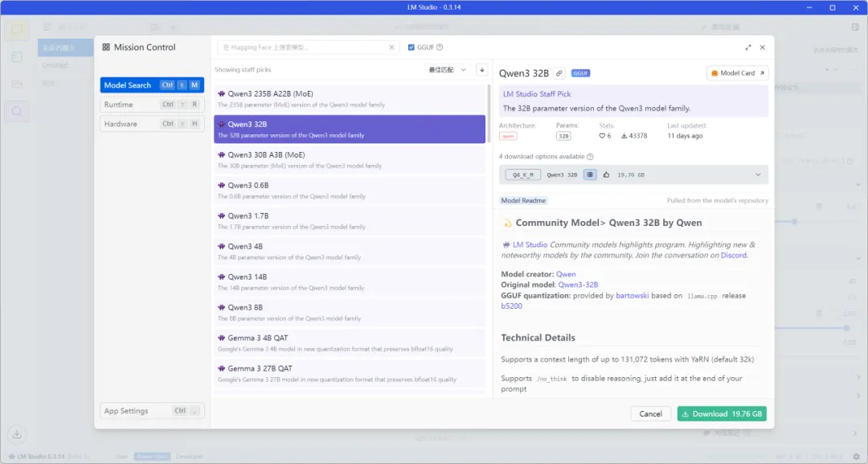Toggle the GGUF checkbox
Screen dimensions: 868x464
click(x=411, y=47)
